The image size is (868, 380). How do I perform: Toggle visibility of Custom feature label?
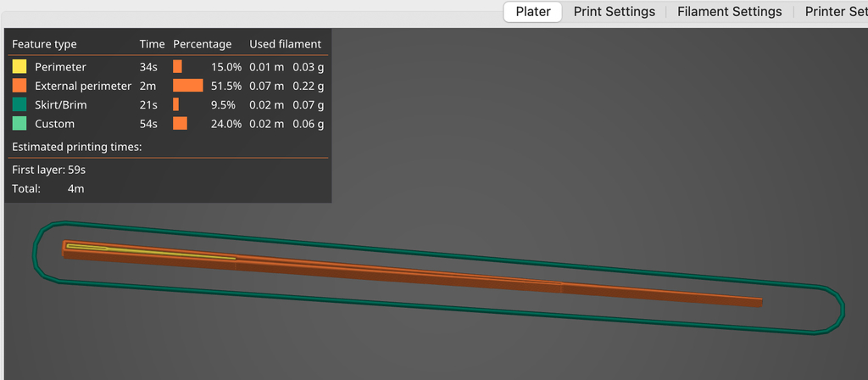(x=54, y=124)
